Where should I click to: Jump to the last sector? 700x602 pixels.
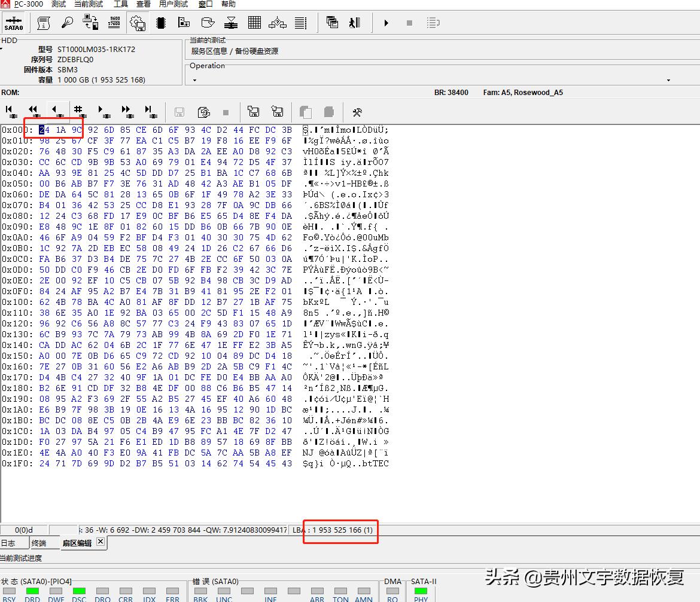click(x=150, y=111)
